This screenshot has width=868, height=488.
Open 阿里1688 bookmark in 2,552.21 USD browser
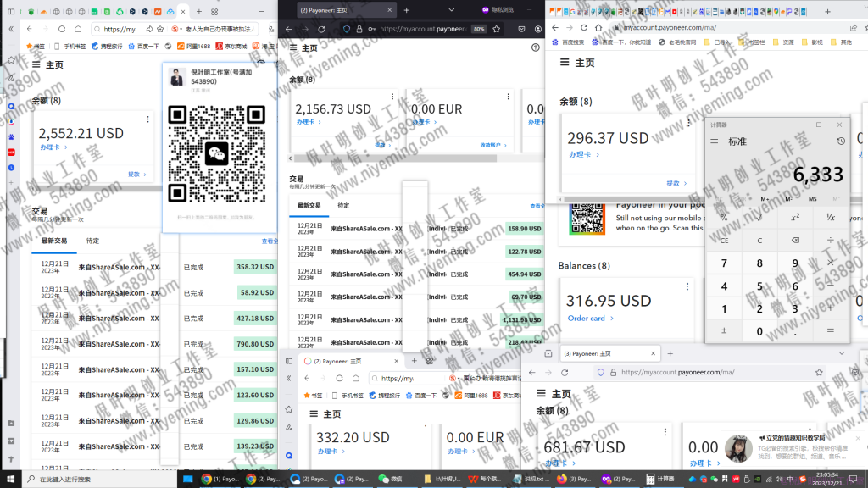pyautogui.click(x=193, y=47)
